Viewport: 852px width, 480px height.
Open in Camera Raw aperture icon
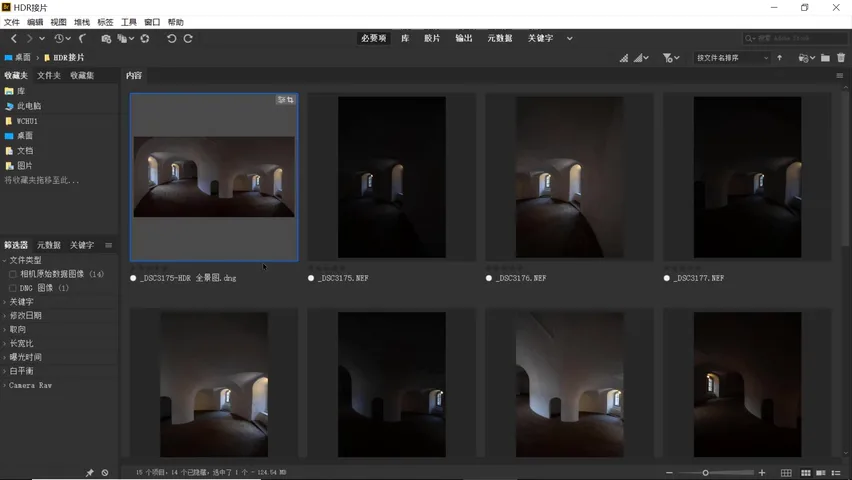(x=145, y=39)
